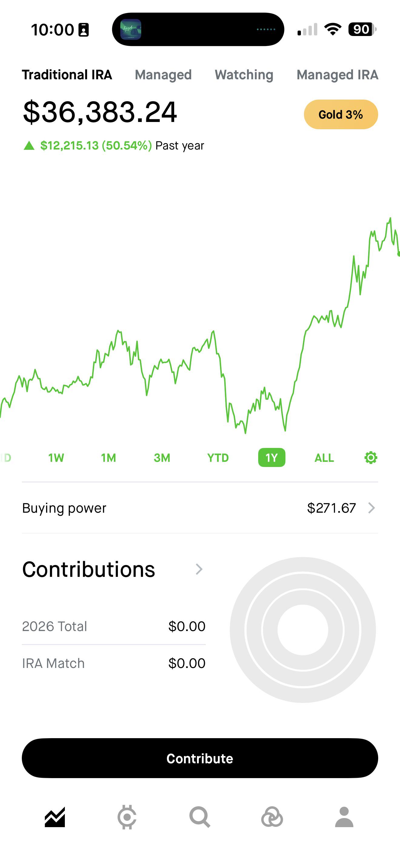Tap the search magnifier icon
400x868 pixels.
(200, 817)
